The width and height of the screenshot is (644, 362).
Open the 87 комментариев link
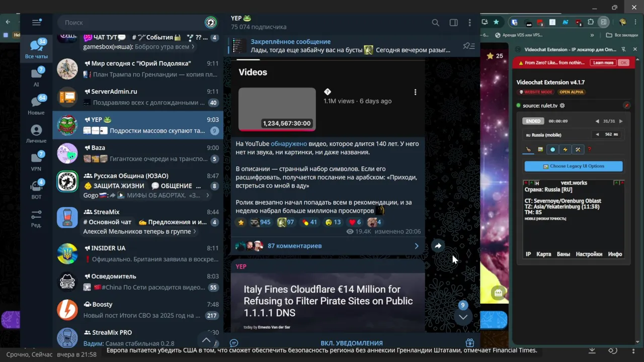(295, 246)
